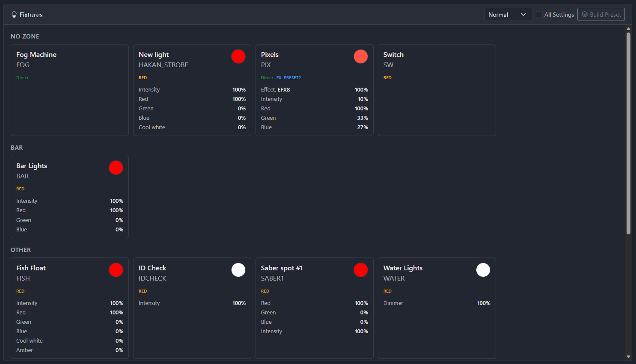Click the Build Preset button
Viewport: 636px width, 364px height.
pos(601,15)
